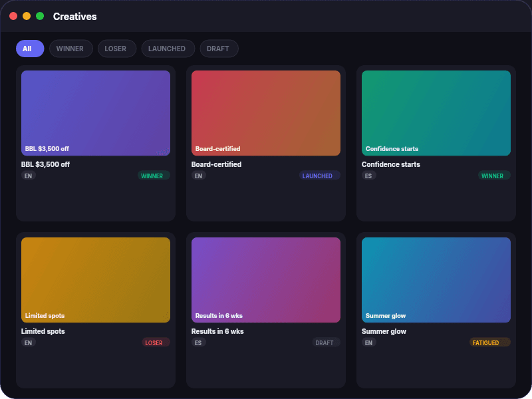Image resolution: width=532 pixels, height=399 pixels.
Task: Click FATIGUED badge on Summer glow card
Action: click(489, 342)
